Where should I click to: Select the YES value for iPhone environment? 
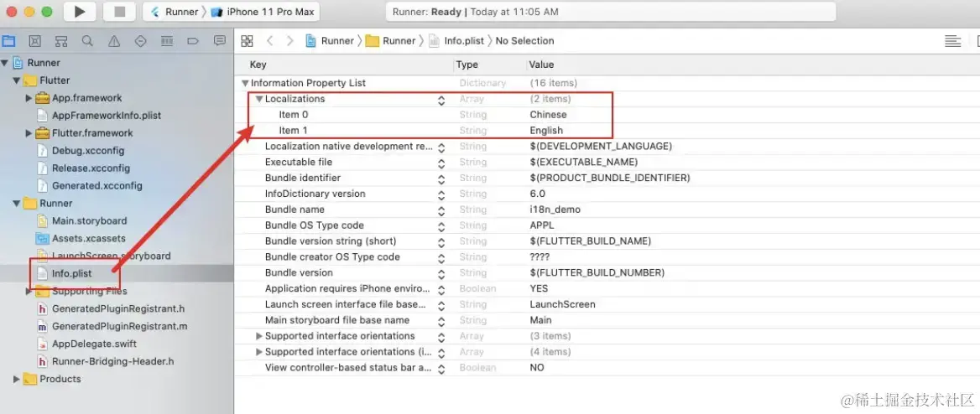coord(539,288)
